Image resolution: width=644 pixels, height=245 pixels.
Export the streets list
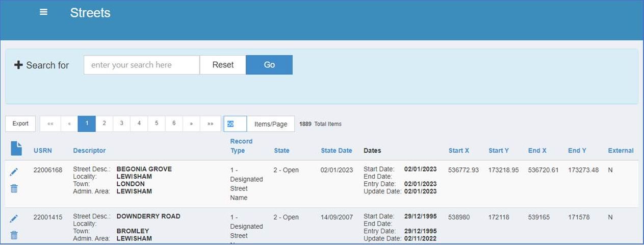click(20, 124)
